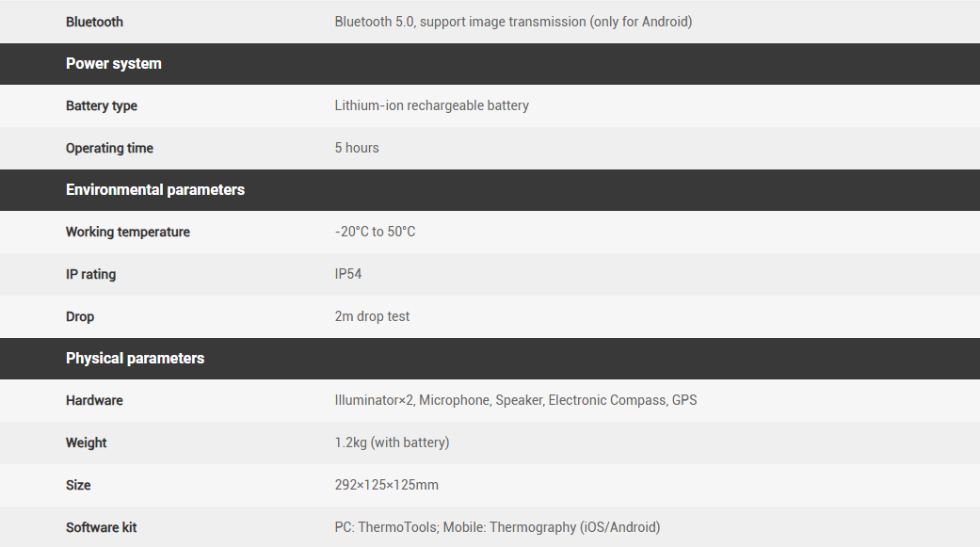
Task: Click the 2m drop test value
Action: pos(372,317)
